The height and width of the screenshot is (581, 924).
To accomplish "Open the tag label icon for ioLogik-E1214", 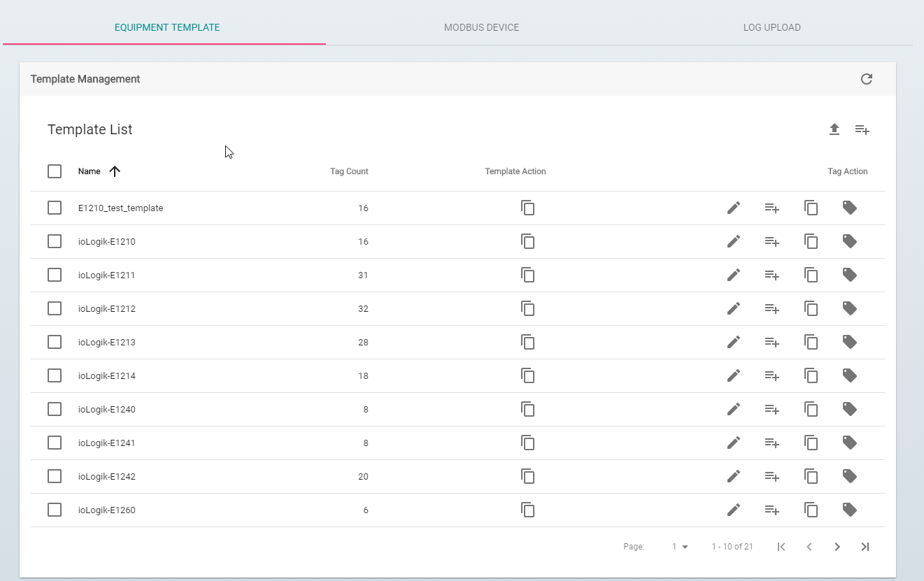I will click(x=850, y=375).
